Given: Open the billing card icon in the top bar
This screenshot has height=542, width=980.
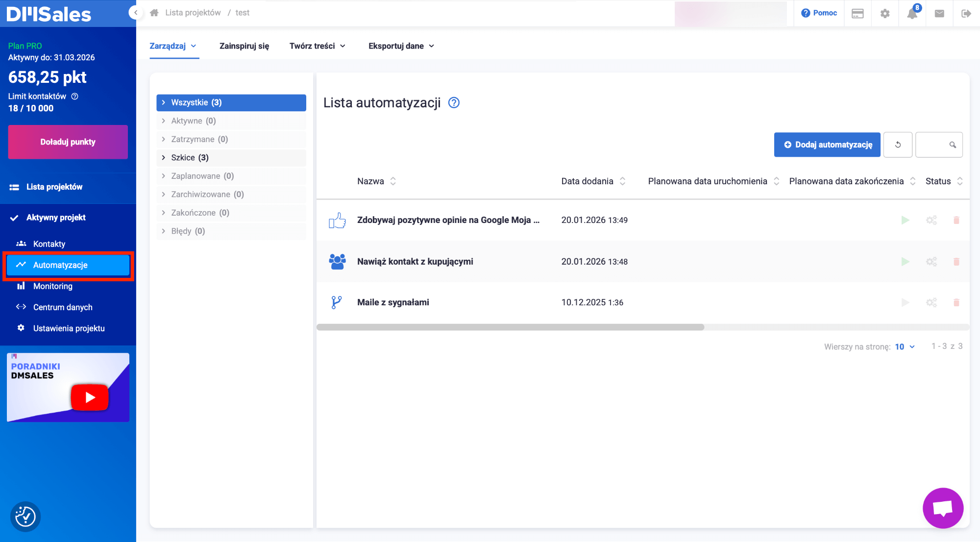Looking at the screenshot, I should [x=857, y=13].
